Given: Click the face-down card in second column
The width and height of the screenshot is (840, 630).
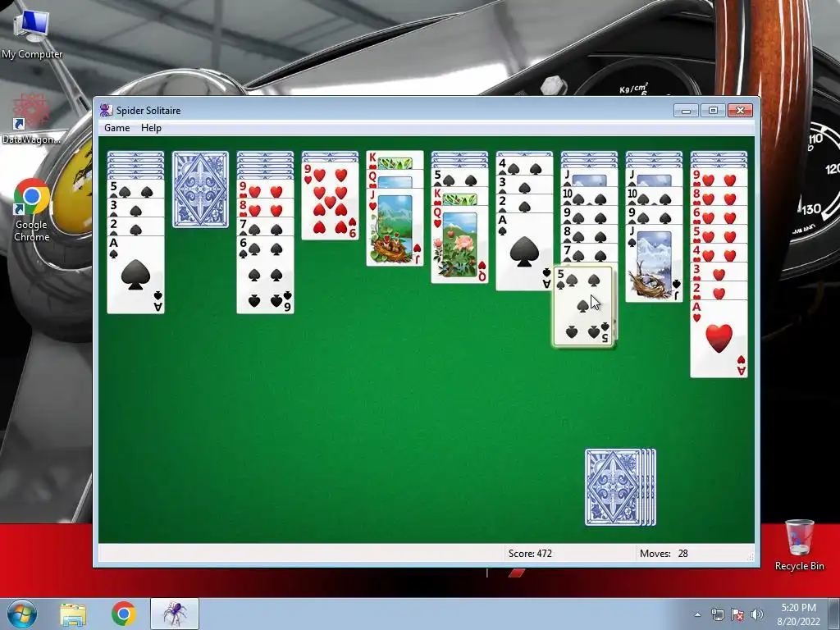Looking at the screenshot, I should [x=200, y=189].
